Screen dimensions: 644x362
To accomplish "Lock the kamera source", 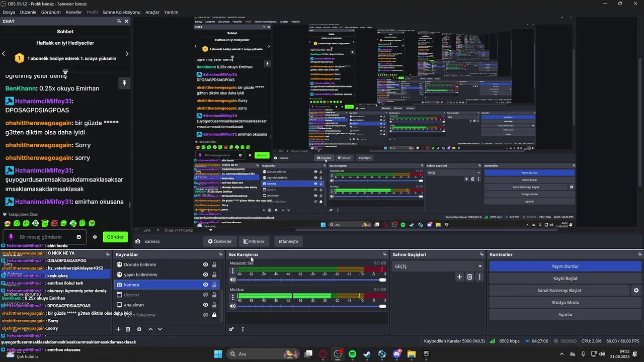I will [x=214, y=285].
